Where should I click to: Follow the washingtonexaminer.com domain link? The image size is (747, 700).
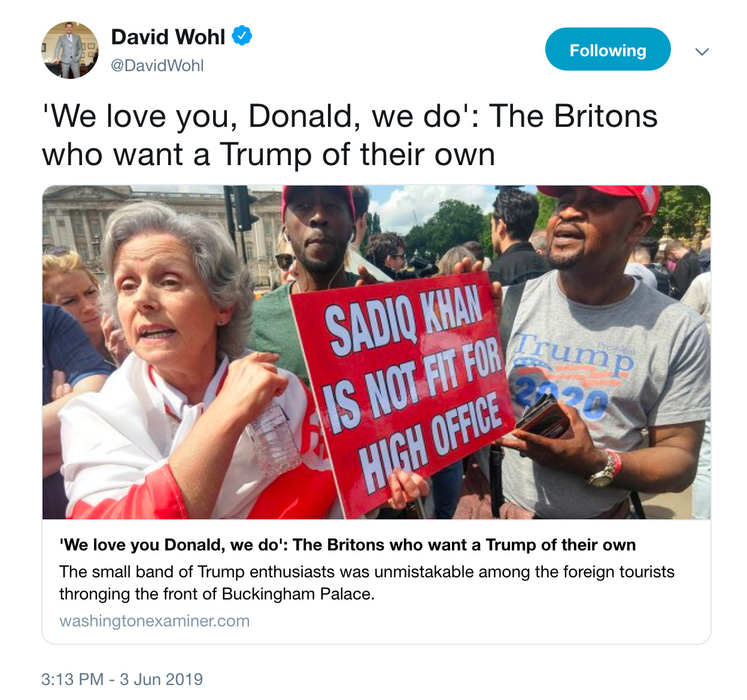[154, 620]
